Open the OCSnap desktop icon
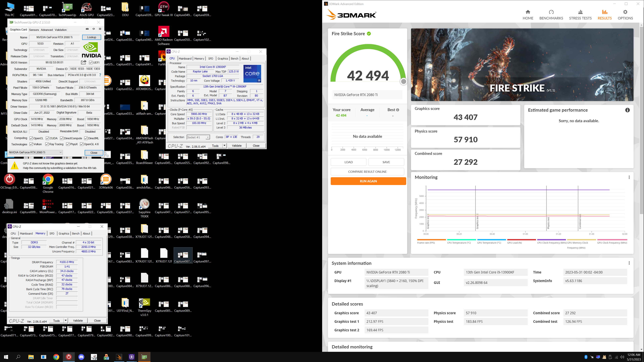 (10, 182)
